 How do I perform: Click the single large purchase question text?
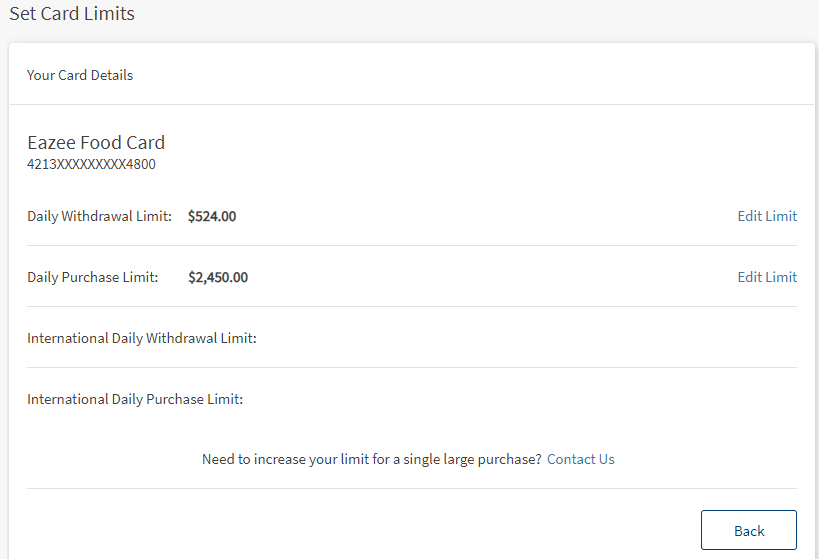click(x=371, y=459)
